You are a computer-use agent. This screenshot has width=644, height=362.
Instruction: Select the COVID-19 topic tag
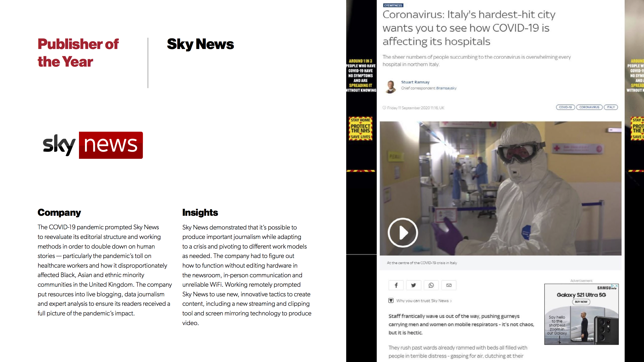pos(565,107)
